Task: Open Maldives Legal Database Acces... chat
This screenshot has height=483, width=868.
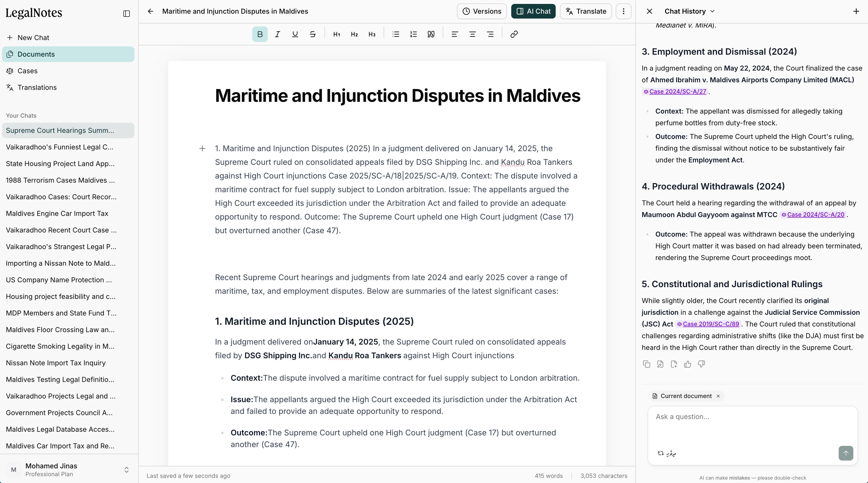Action: tap(68, 430)
